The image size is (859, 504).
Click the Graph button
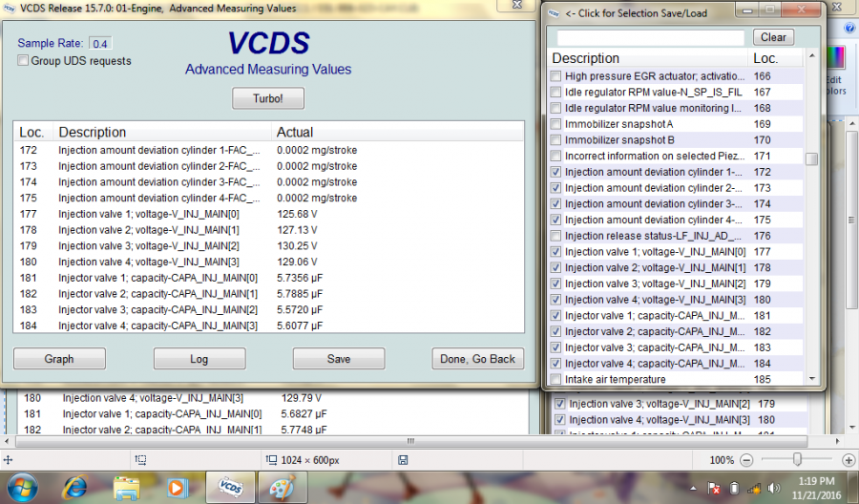[x=59, y=359]
